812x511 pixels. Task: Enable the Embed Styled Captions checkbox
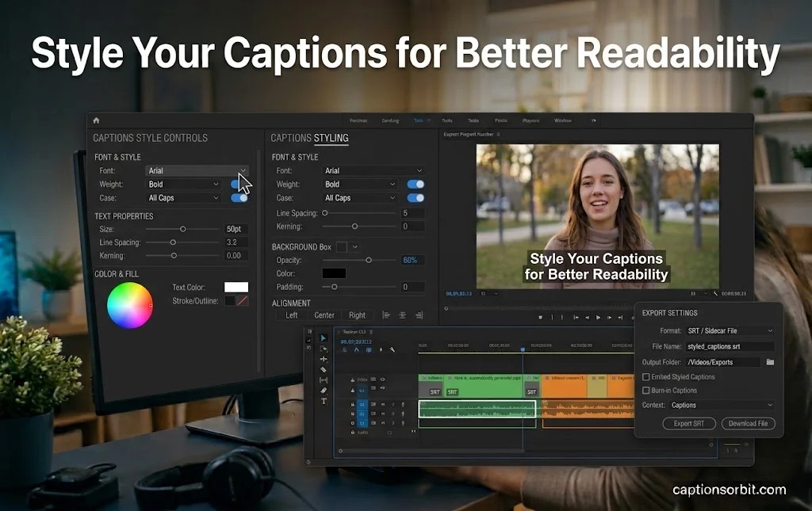pos(645,377)
